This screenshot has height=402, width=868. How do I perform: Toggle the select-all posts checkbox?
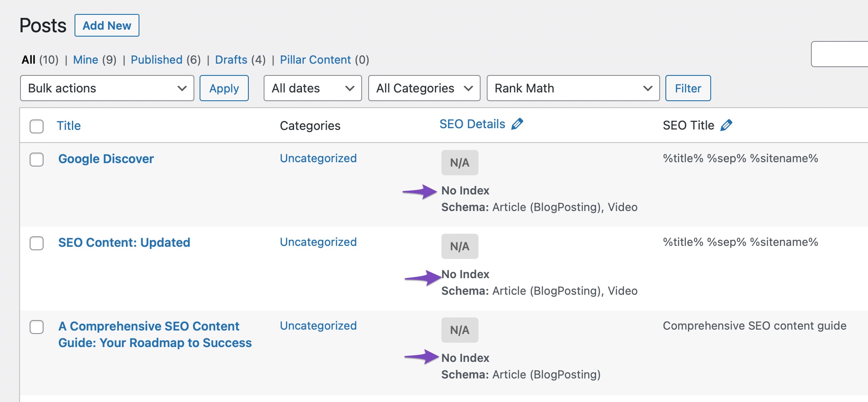(x=37, y=126)
